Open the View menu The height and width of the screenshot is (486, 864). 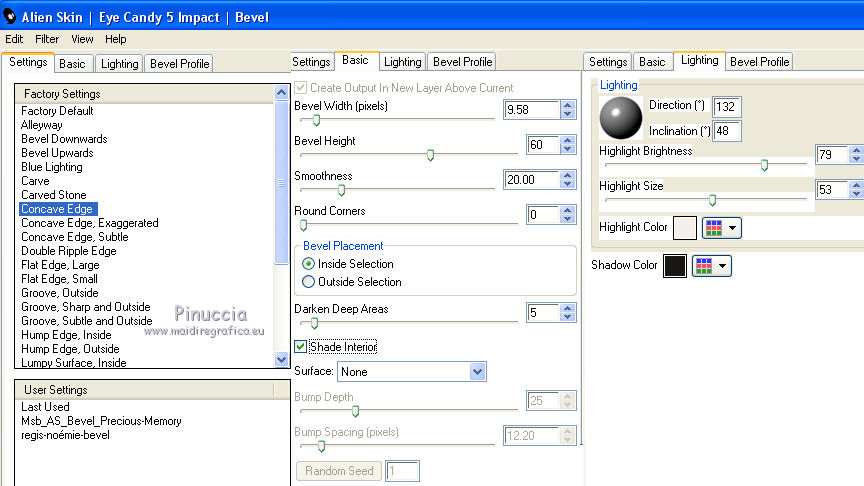click(82, 39)
